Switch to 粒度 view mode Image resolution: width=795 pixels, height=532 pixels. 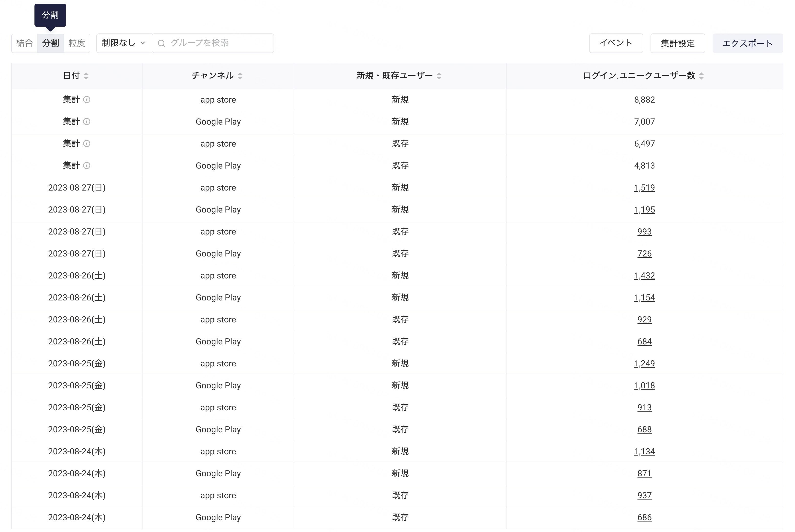pyautogui.click(x=77, y=43)
